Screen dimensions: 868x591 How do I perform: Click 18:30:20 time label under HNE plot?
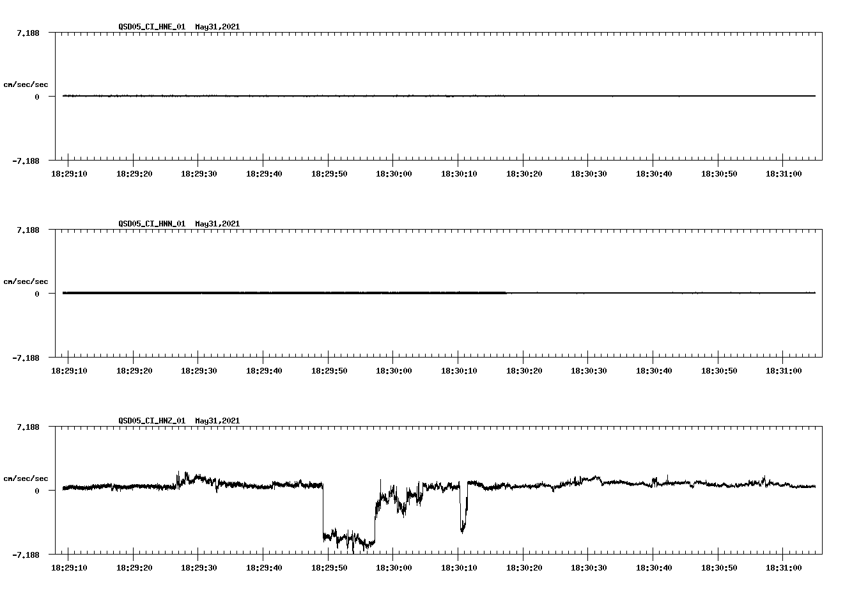click(x=523, y=174)
